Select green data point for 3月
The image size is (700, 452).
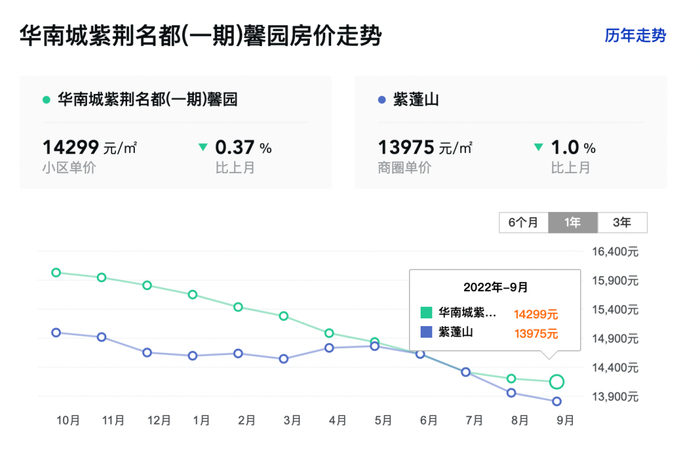pyautogui.click(x=283, y=316)
